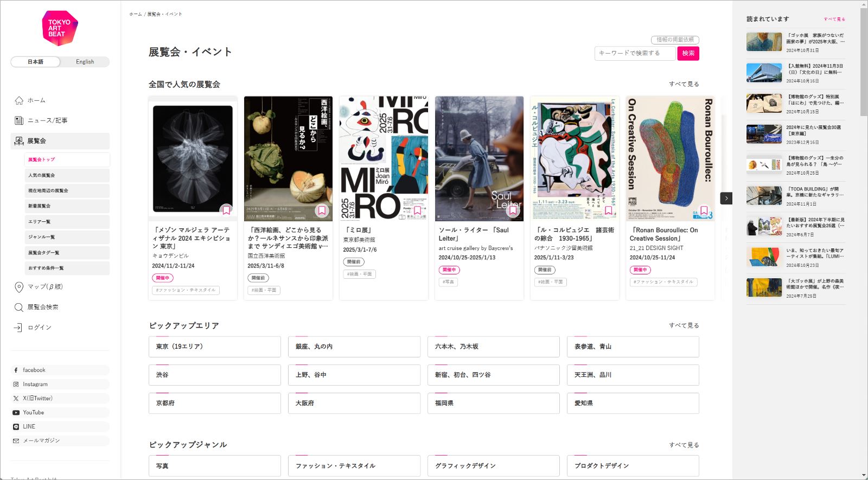
Task: Open the LINE icon link
Action: tap(16, 426)
